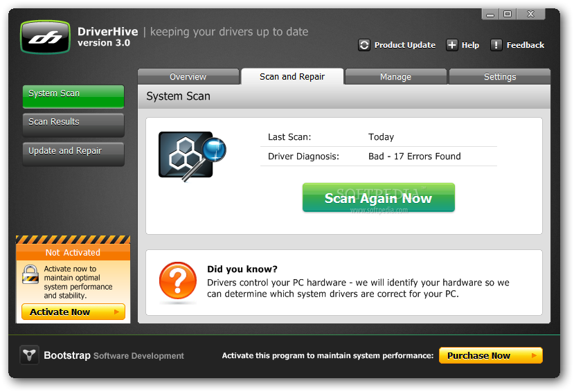Click the Purchase Now button
Image resolution: width=574 pixels, height=392 pixels.
tap(490, 355)
